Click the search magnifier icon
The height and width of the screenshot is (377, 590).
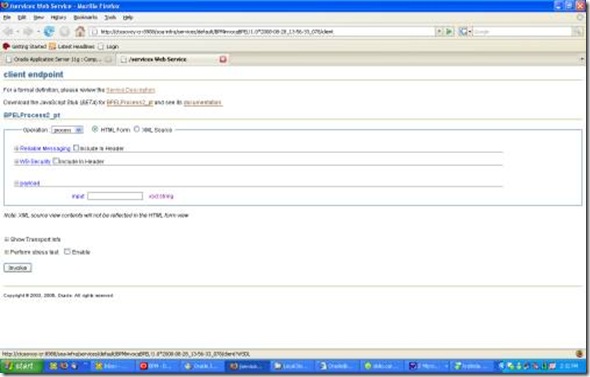[x=577, y=32]
